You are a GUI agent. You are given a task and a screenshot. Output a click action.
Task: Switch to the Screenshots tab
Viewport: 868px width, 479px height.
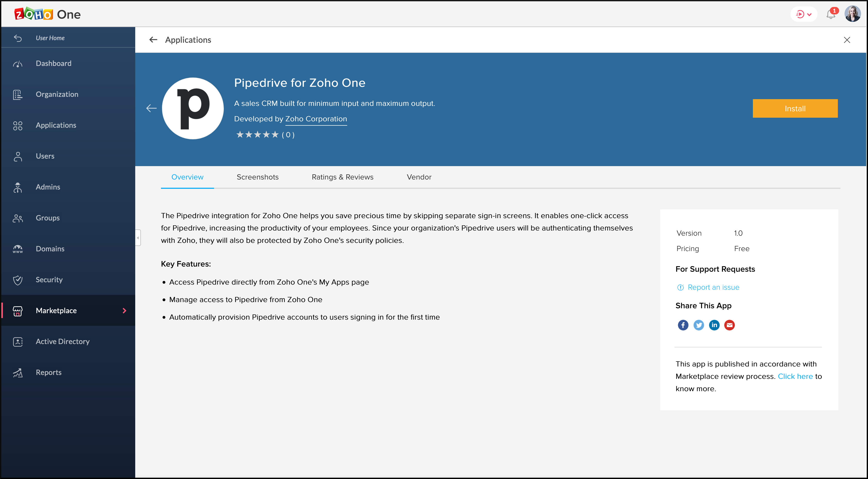258,176
